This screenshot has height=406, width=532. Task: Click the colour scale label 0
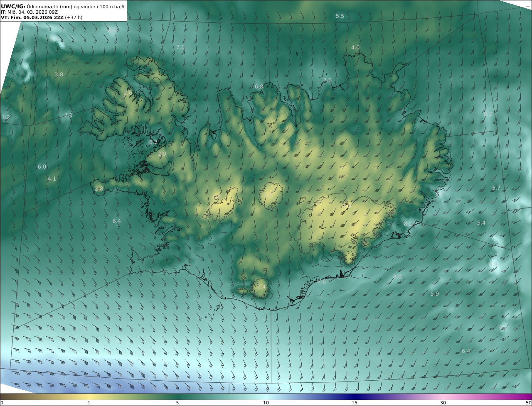2,403
